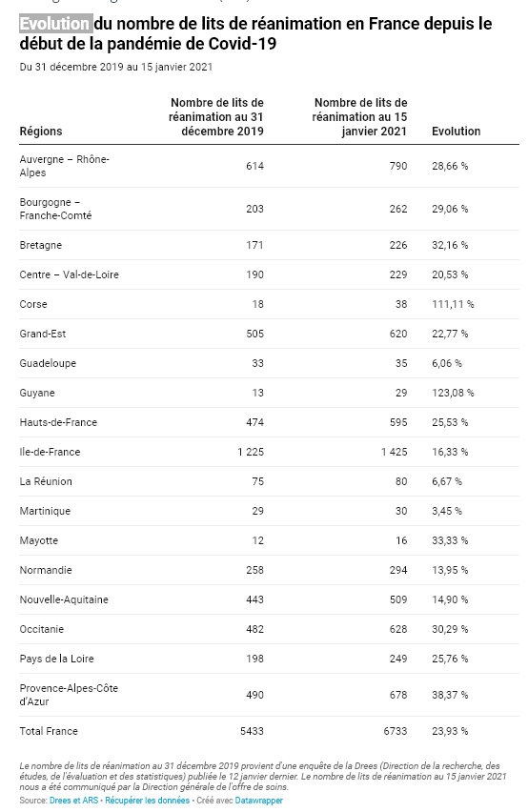Click the 15 janvier 2021 column header

coord(359,116)
